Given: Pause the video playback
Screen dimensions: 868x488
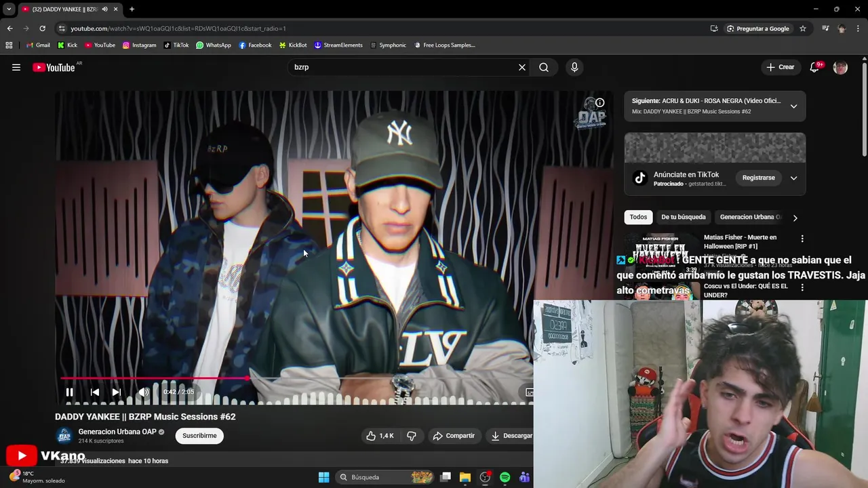Looking at the screenshot, I should pyautogui.click(x=69, y=392).
